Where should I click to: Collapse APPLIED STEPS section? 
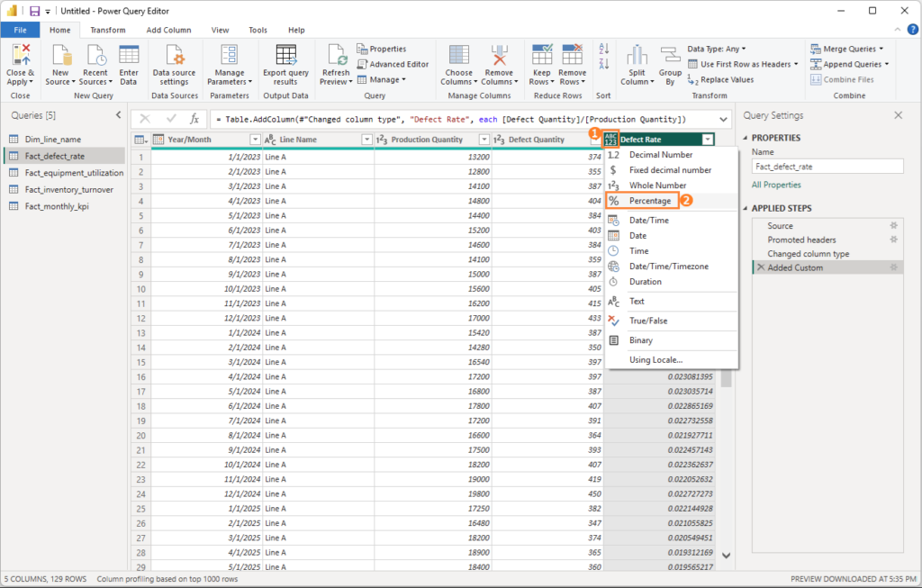(746, 208)
